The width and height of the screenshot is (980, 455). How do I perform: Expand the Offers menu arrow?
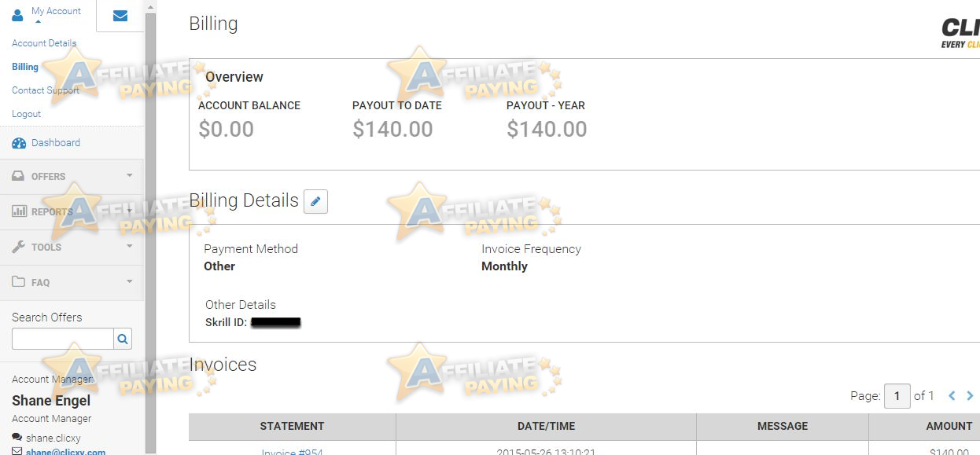click(130, 175)
